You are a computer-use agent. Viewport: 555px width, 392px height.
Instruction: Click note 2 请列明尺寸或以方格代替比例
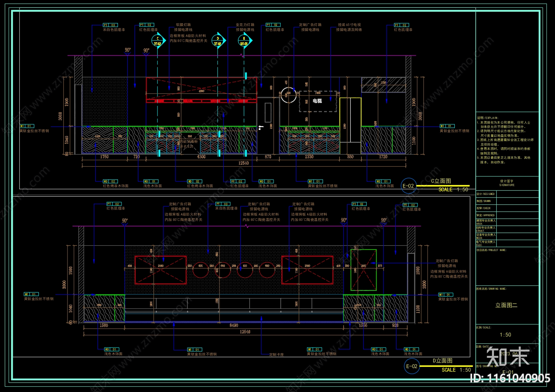[501, 133]
